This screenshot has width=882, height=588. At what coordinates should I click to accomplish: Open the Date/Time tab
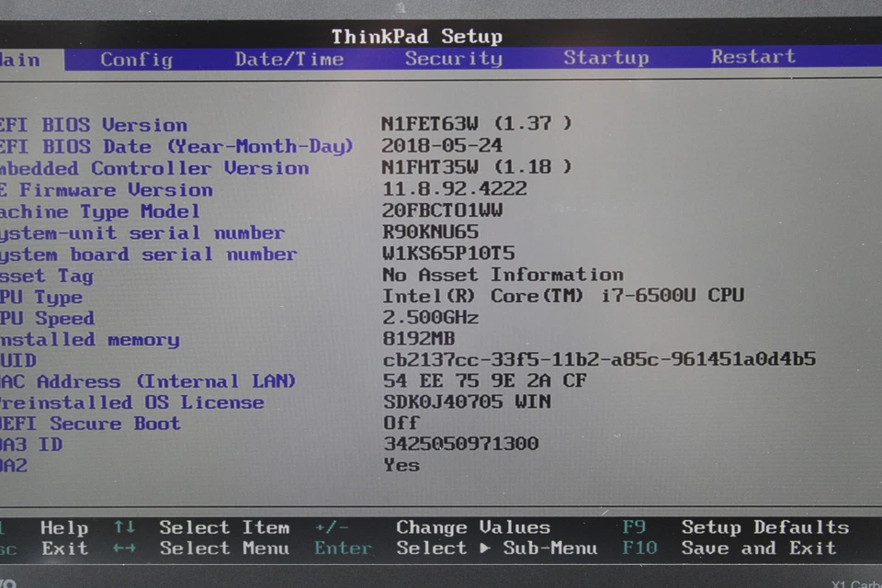click(289, 58)
